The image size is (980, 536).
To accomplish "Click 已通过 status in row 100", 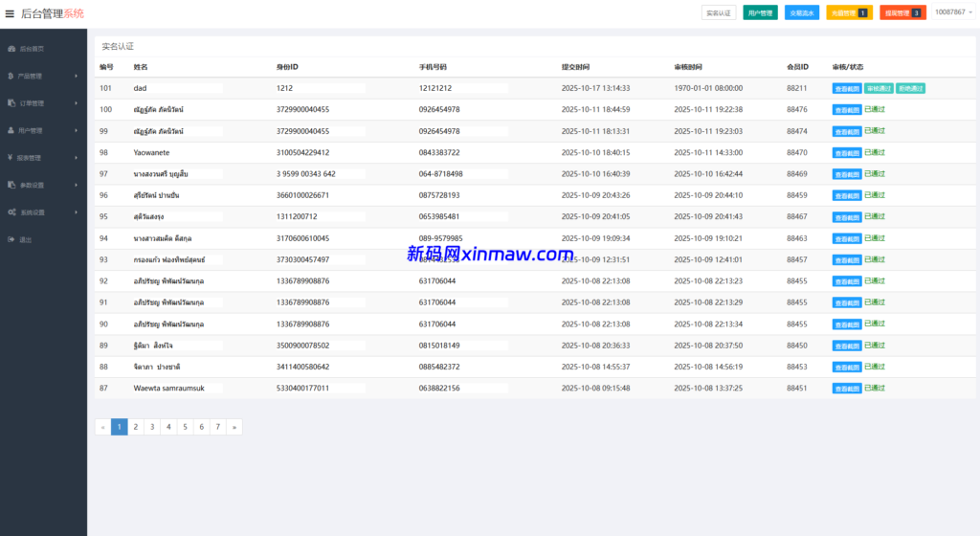I will click(875, 109).
